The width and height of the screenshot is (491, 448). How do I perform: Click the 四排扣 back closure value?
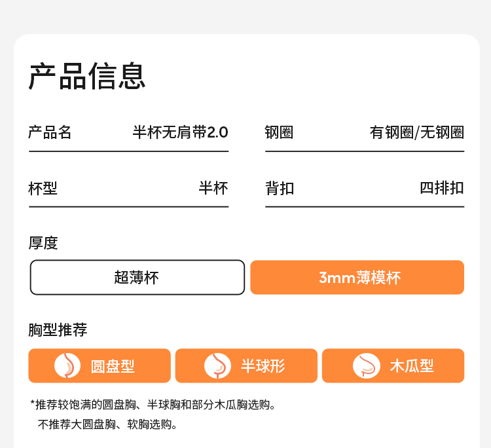click(442, 189)
